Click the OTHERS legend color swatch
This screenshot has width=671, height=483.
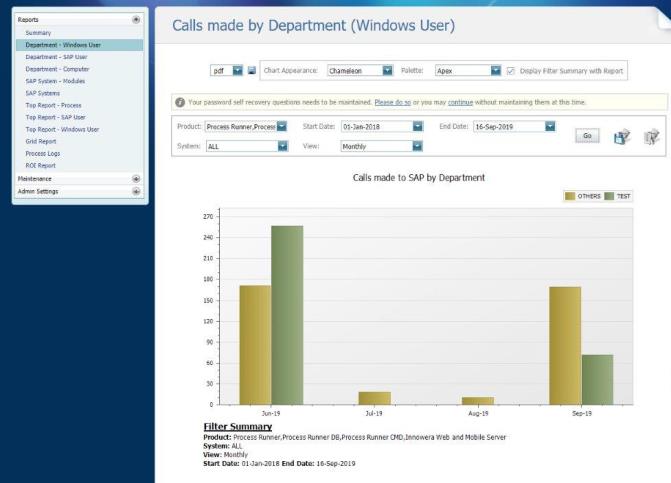[570, 196]
